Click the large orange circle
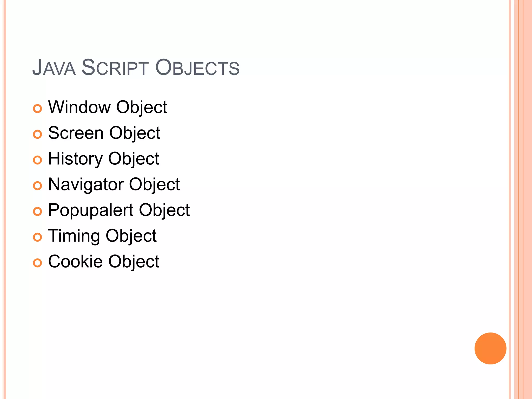 click(x=490, y=348)
